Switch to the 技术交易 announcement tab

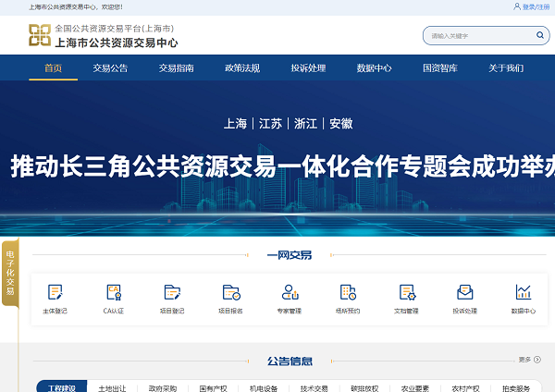[314, 388]
